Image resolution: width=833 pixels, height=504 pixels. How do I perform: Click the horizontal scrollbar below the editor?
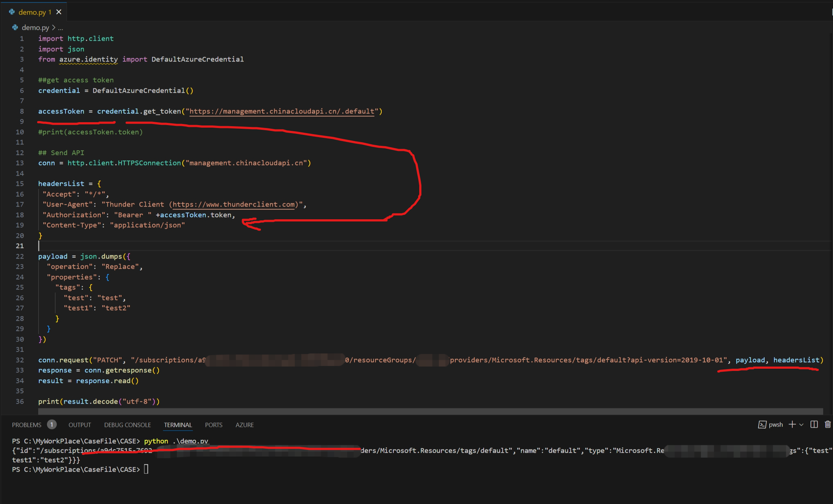click(x=430, y=411)
